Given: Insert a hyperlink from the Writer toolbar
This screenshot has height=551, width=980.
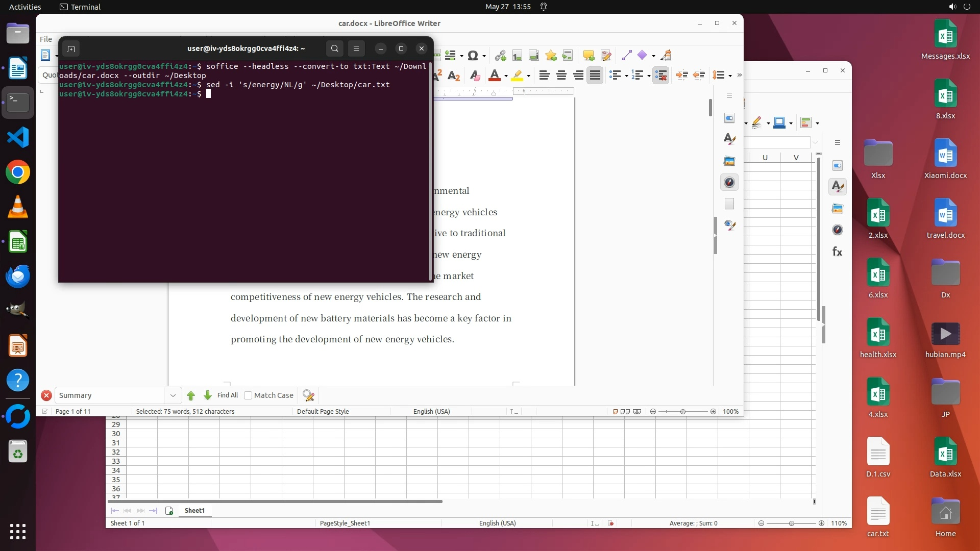Looking at the screenshot, I should coord(500,56).
